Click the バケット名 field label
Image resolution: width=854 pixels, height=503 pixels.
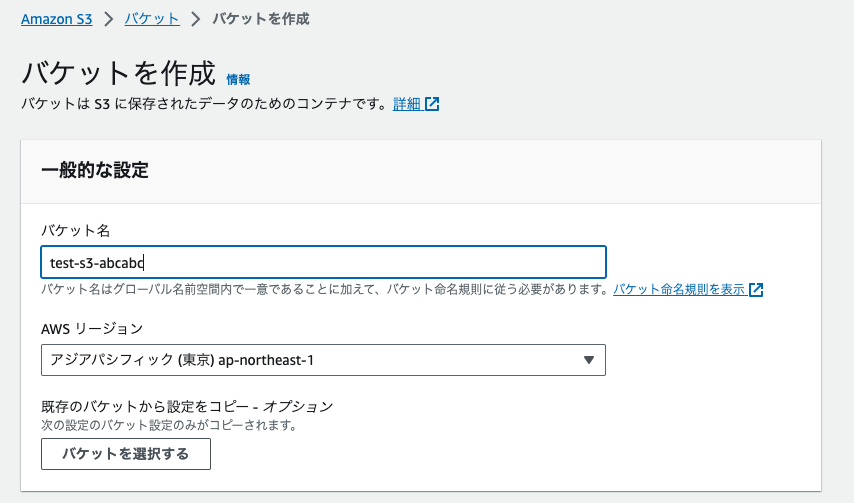(76, 230)
